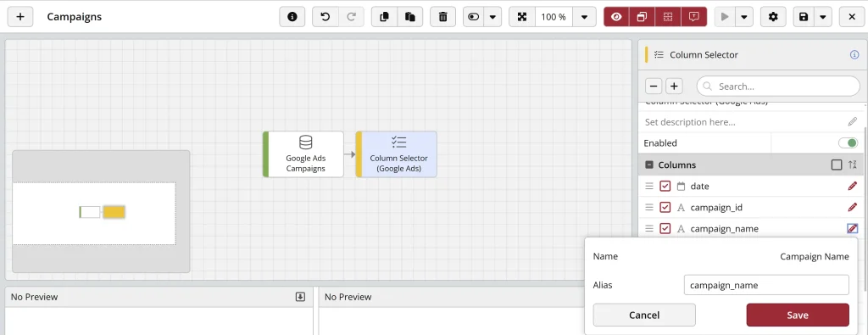
Task: Select the Column Selector (Google Ads) node
Action: (x=397, y=154)
